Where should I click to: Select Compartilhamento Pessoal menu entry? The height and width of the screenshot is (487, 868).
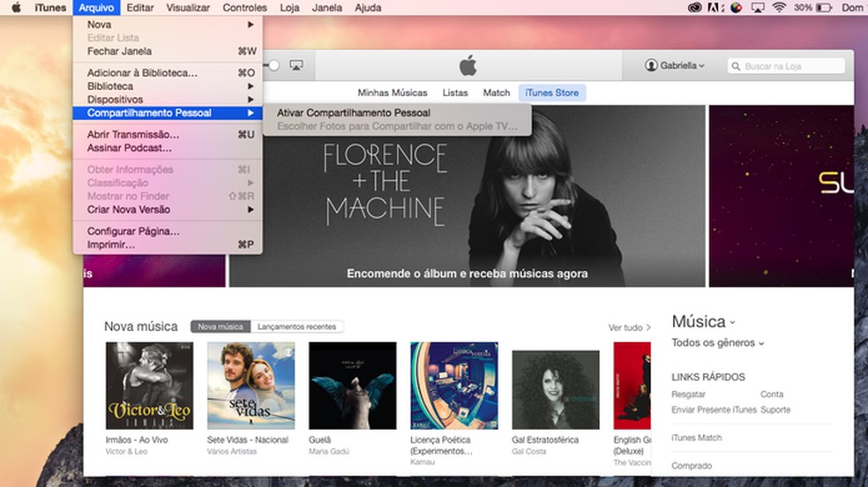(x=168, y=112)
